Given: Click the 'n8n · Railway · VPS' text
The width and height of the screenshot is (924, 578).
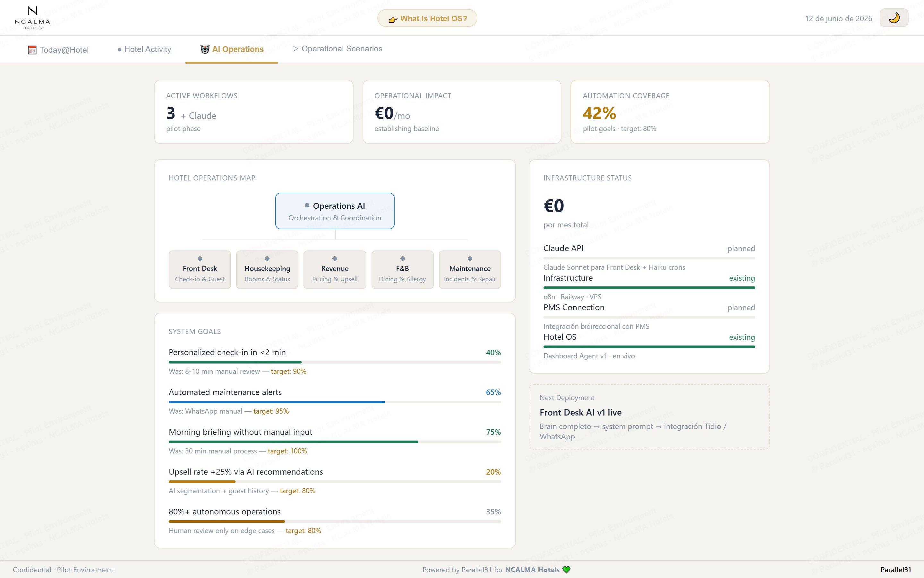Looking at the screenshot, I should click(x=572, y=297).
